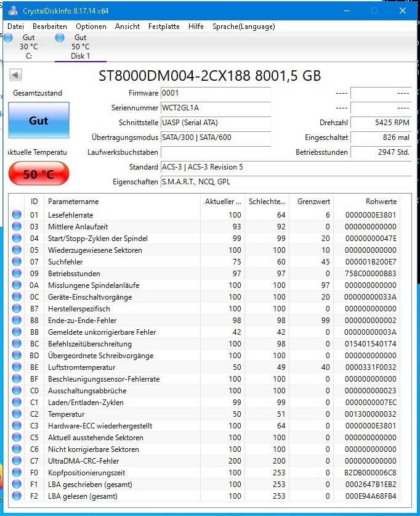Select the Aktuell ausstehende Sektoren row
This screenshot has width=420, height=516.
pos(204,437)
